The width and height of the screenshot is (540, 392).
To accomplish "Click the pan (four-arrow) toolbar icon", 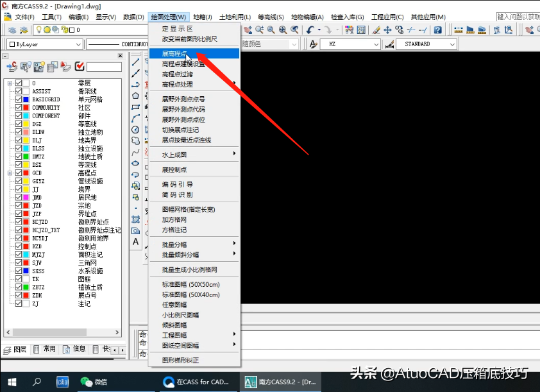I will (387, 30).
